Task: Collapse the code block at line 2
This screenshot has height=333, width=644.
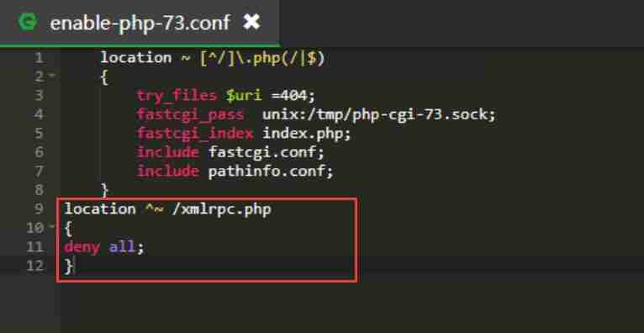Action: 52,77
